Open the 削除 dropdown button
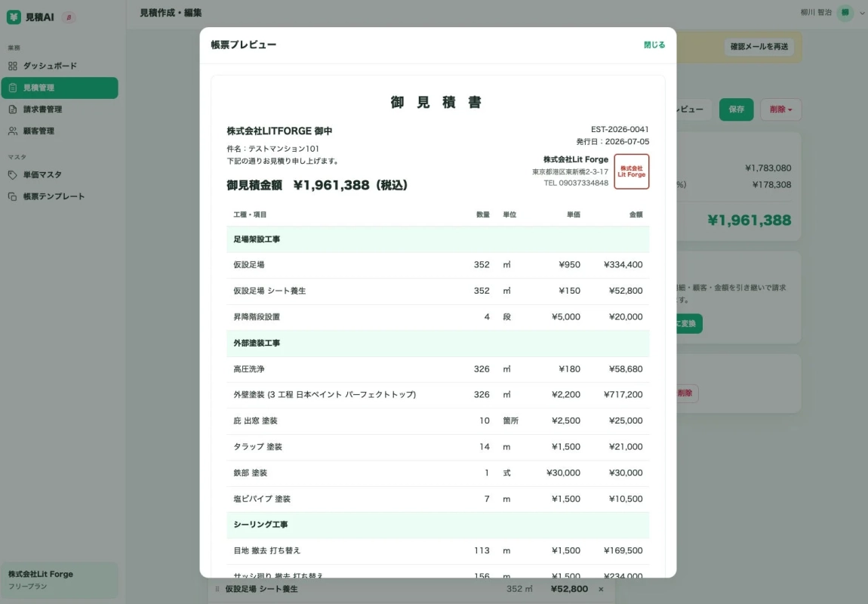This screenshot has width=868, height=604. [x=780, y=109]
